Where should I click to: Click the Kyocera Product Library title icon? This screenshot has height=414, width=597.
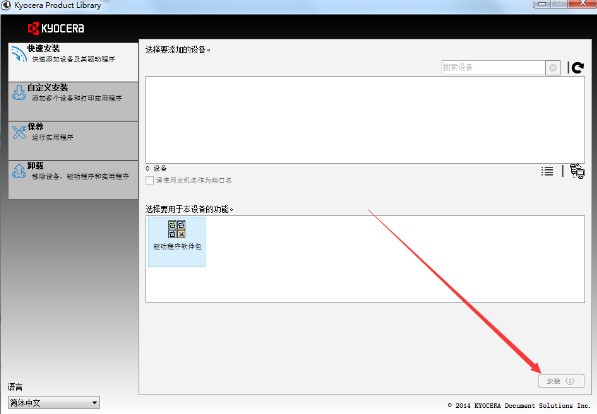click(x=6, y=5)
